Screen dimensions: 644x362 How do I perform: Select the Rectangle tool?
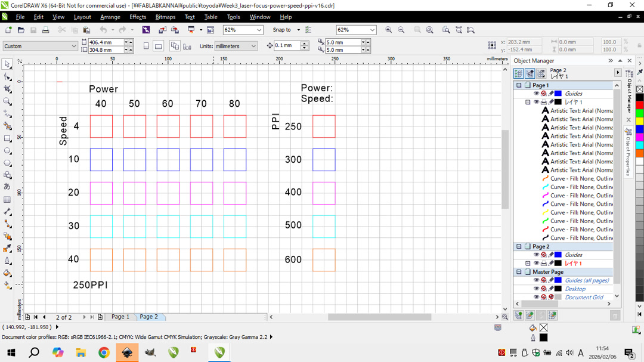point(7,138)
